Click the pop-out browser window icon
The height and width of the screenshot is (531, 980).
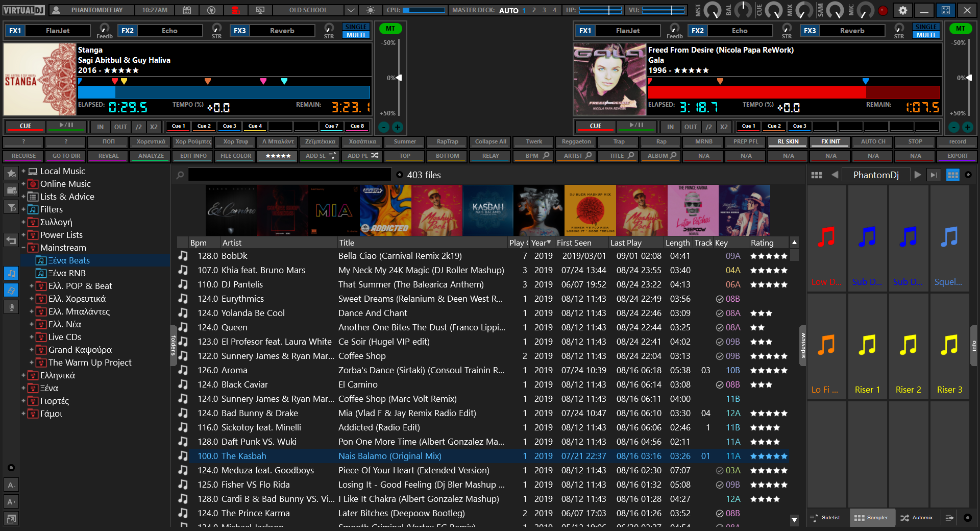11,519
